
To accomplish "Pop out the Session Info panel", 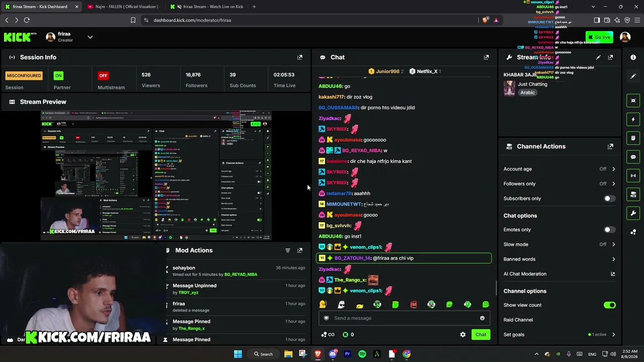I will [300, 57].
